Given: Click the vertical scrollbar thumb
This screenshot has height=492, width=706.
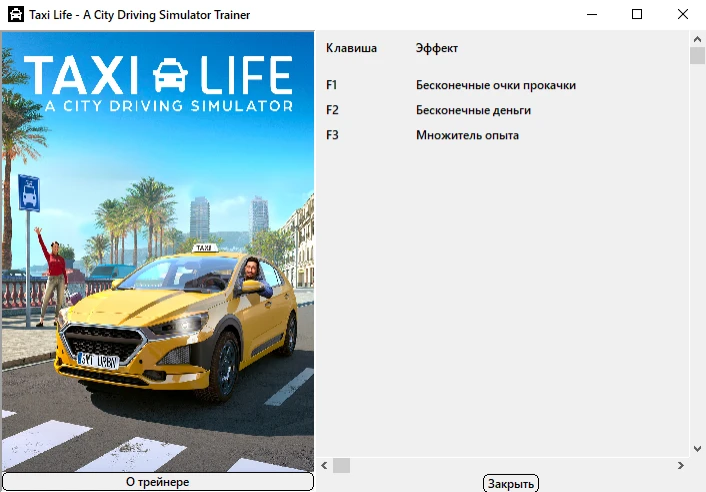Looking at the screenshot, I should point(697,56).
